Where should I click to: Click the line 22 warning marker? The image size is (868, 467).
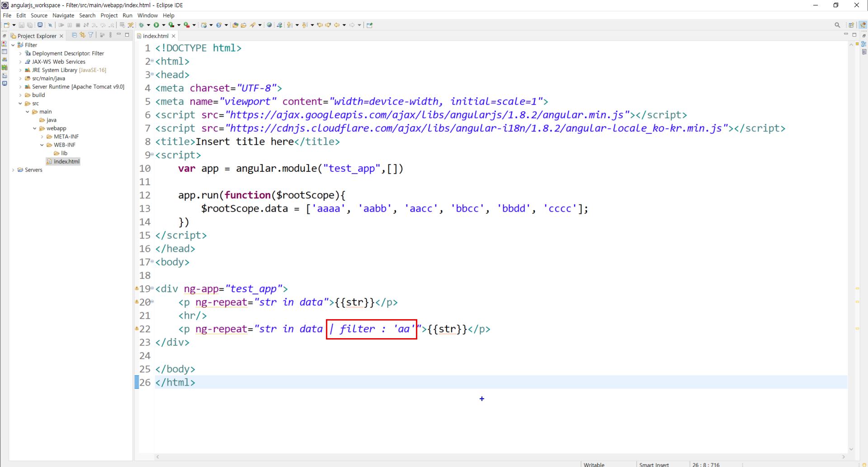pos(137,329)
